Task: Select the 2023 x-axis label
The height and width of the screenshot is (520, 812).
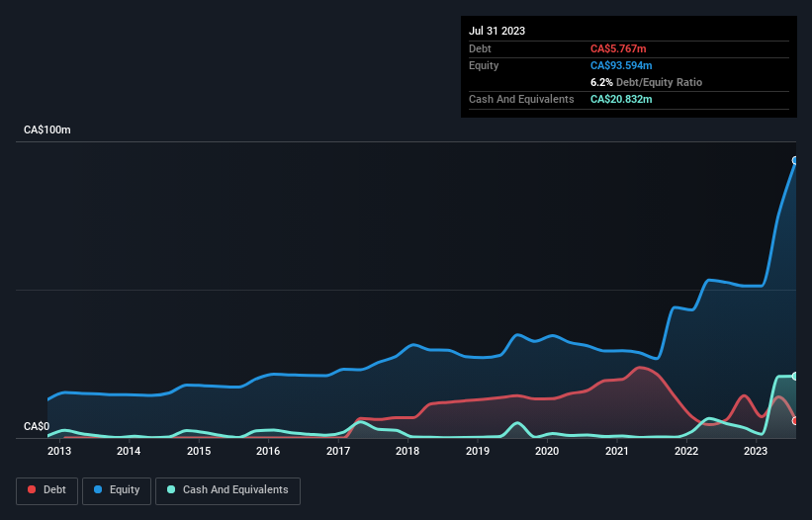Action: click(756, 451)
